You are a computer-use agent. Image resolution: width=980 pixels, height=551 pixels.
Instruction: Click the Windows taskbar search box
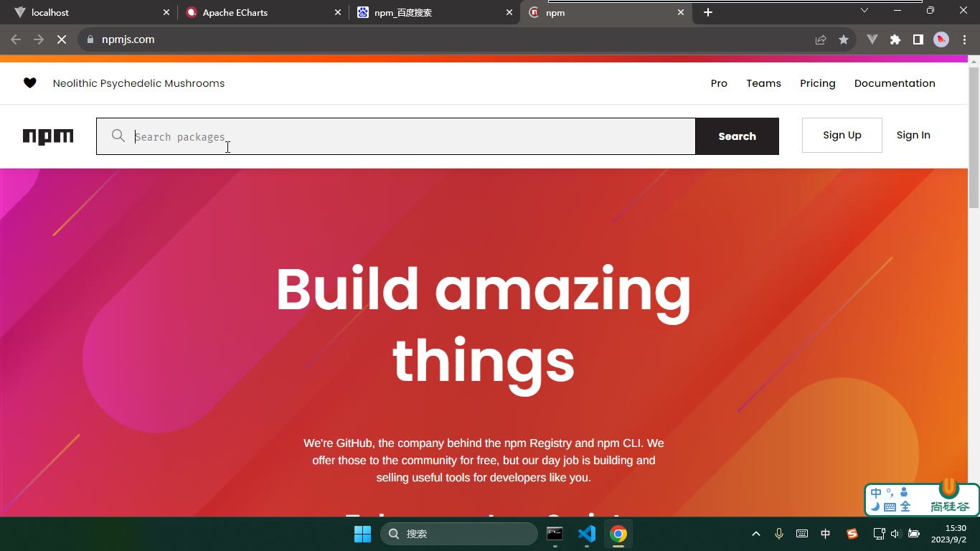[459, 534]
